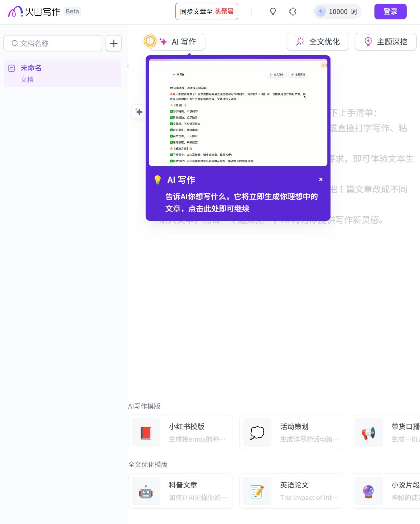The image size is (420, 524).
Task: Click the red book icon
Action: pos(146,433)
